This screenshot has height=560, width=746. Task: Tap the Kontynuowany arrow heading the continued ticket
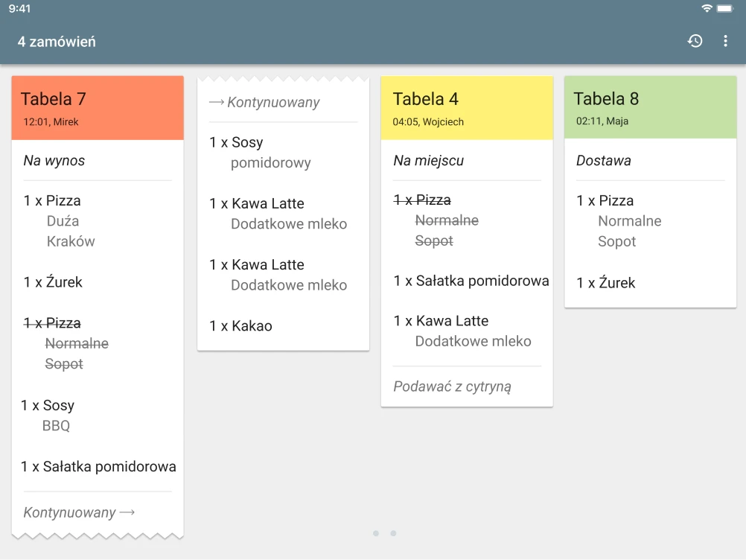point(264,102)
